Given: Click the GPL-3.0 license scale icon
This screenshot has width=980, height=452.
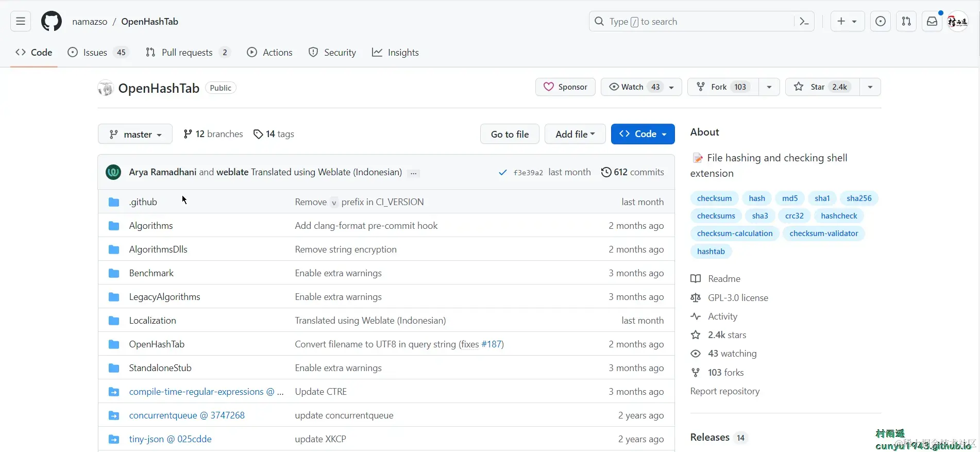Looking at the screenshot, I should tap(696, 298).
